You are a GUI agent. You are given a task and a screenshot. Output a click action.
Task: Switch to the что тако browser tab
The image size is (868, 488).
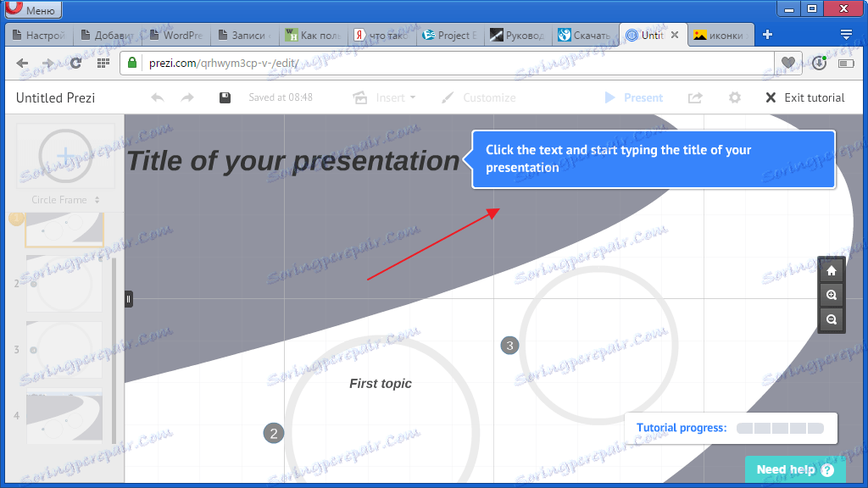point(381,36)
